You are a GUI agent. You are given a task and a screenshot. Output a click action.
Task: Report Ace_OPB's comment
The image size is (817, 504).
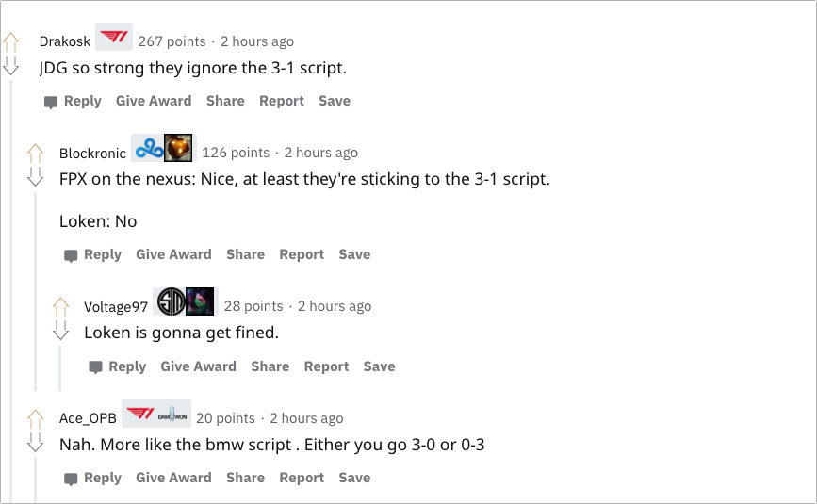[302, 478]
